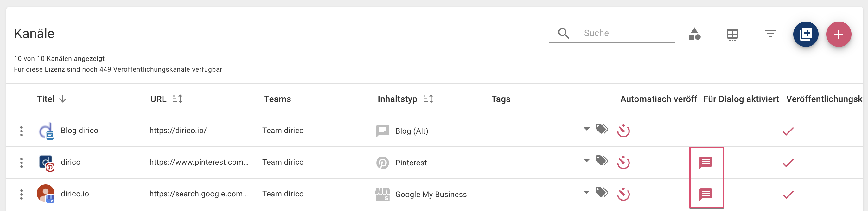
Task: Click the dark blue duplicate-add button
Action: coord(805,35)
